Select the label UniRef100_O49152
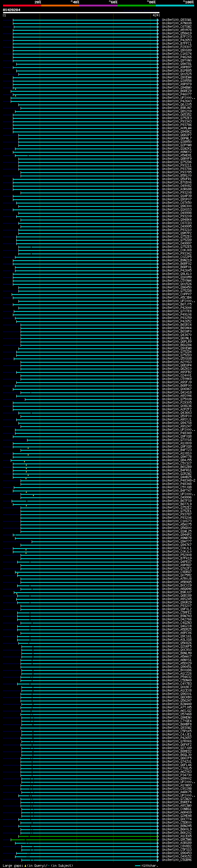 click(177, 856)
